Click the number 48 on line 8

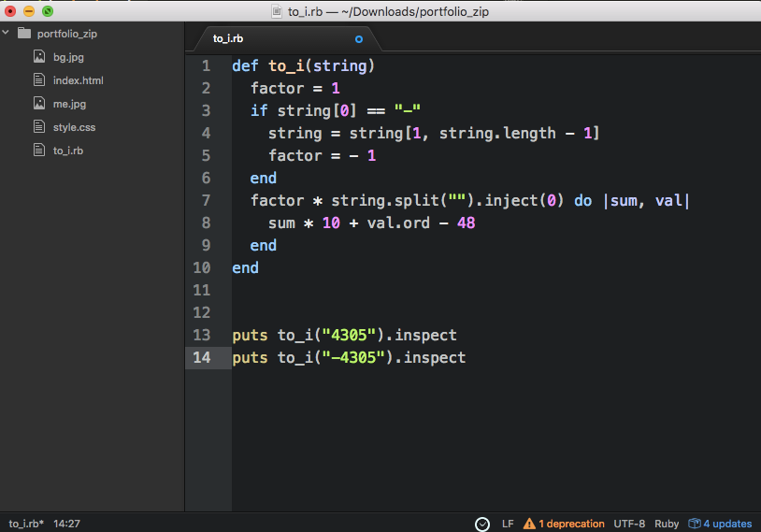click(466, 223)
